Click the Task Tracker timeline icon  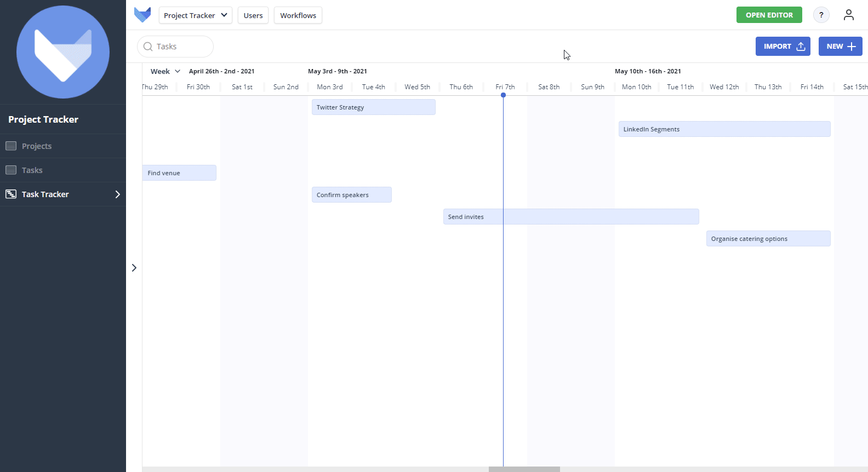[x=11, y=194]
